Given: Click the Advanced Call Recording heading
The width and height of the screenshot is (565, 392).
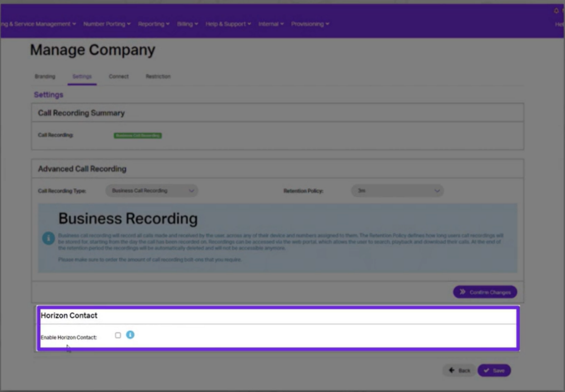Looking at the screenshot, I should pyautogui.click(x=82, y=168).
